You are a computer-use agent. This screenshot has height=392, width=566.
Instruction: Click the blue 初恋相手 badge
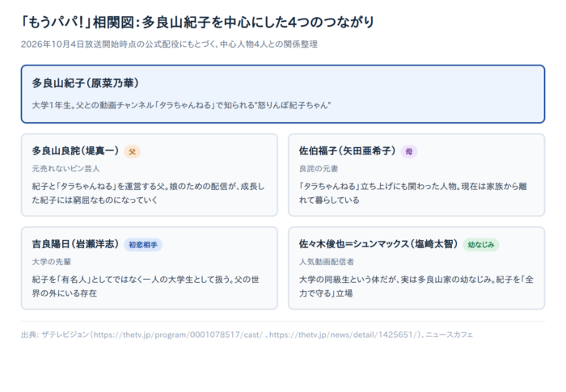[x=143, y=245]
